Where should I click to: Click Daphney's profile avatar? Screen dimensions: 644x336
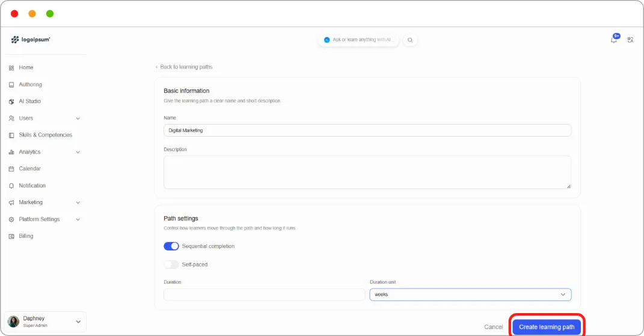coord(14,322)
